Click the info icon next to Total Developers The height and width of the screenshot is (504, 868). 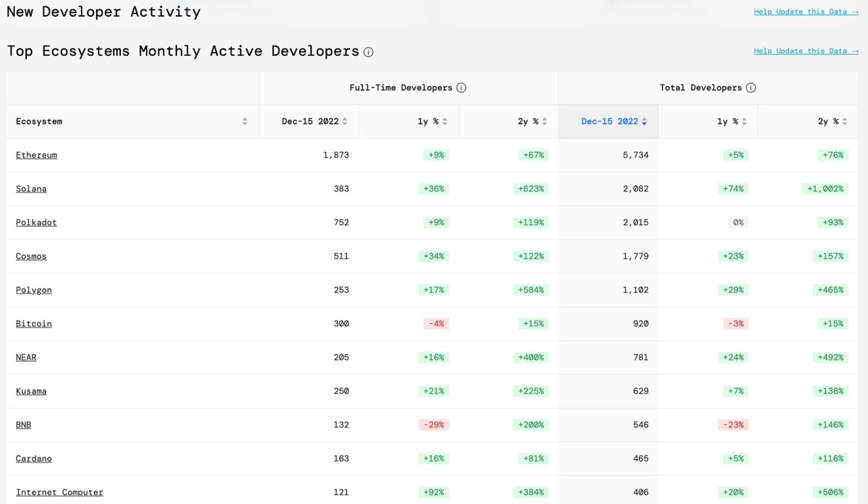(x=751, y=87)
